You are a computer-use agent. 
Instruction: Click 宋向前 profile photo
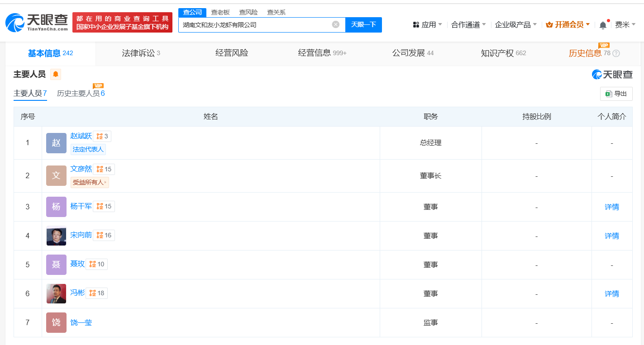(x=56, y=236)
